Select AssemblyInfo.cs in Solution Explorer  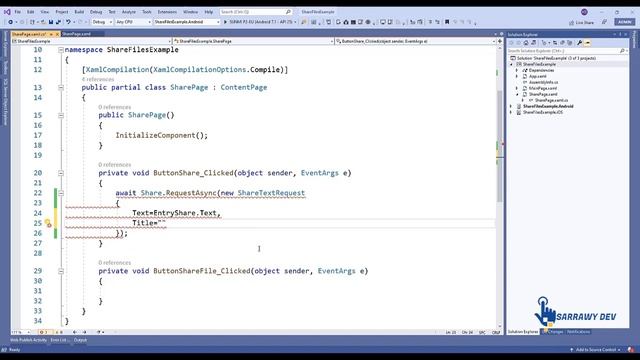[x=543, y=82]
